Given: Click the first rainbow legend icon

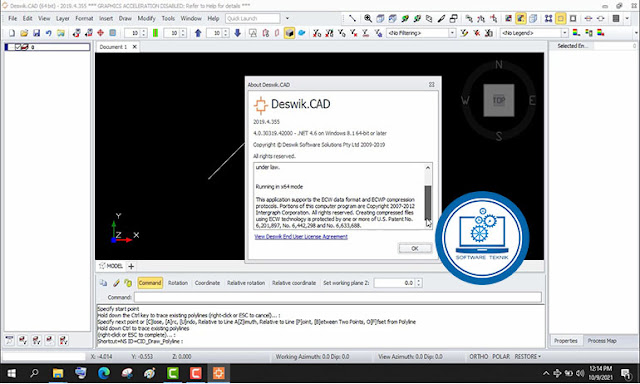Looking at the screenshot, I should coord(576,33).
